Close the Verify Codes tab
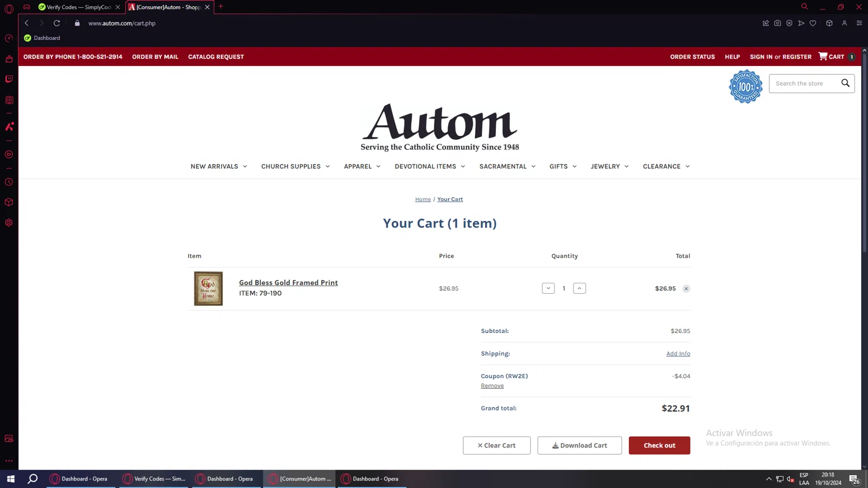Screen dimensions: 868x488 tap(117, 7)
